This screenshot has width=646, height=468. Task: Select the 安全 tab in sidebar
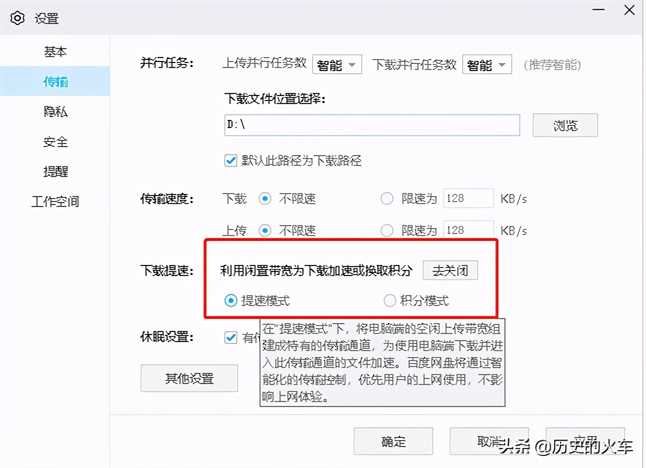tap(55, 141)
